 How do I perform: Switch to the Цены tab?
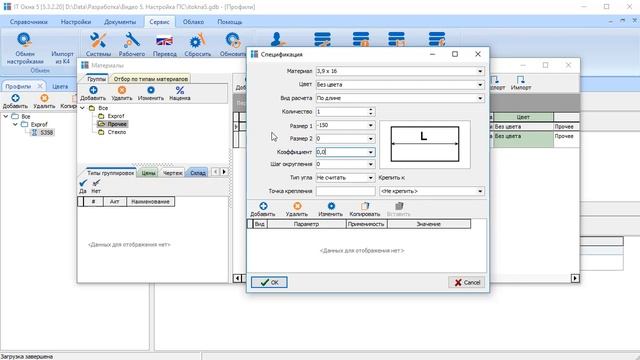[149, 173]
